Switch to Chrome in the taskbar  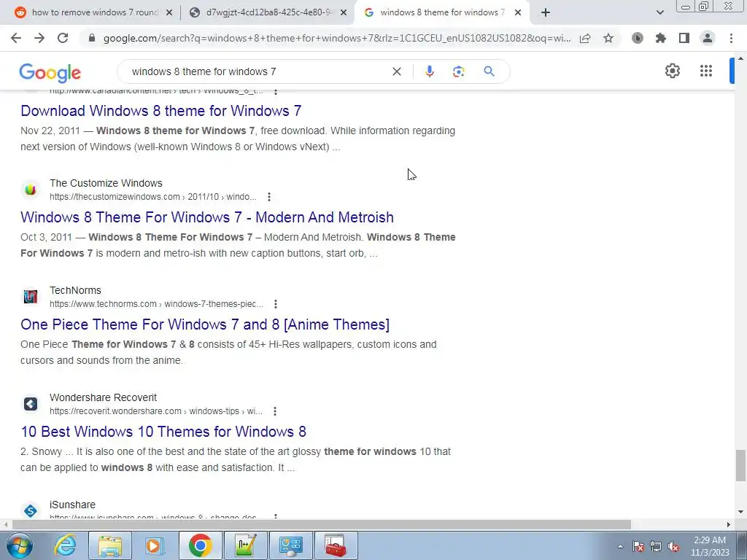pos(200,545)
